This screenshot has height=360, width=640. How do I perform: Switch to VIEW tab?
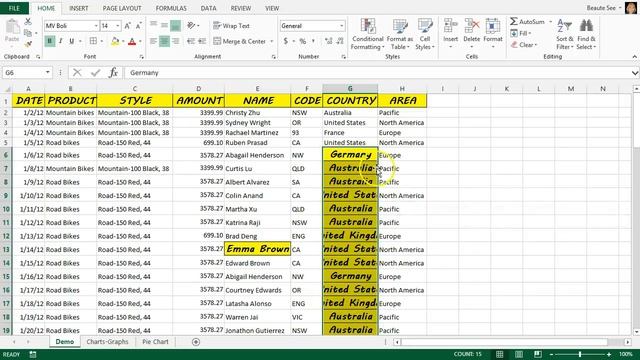(x=272, y=8)
